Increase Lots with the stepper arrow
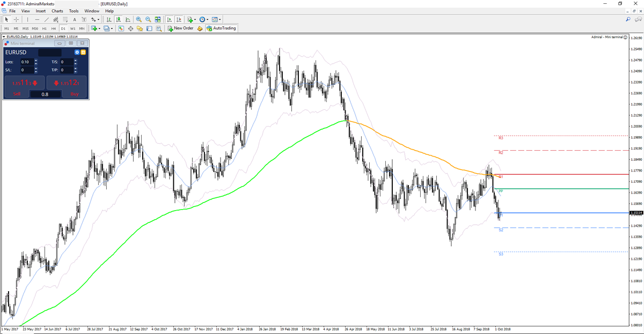Image resolution: width=644 pixels, height=334 pixels. [x=36, y=60]
